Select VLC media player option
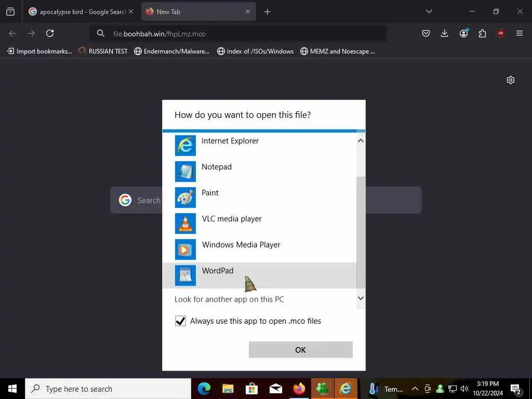This screenshot has height=399, width=532. (x=259, y=223)
